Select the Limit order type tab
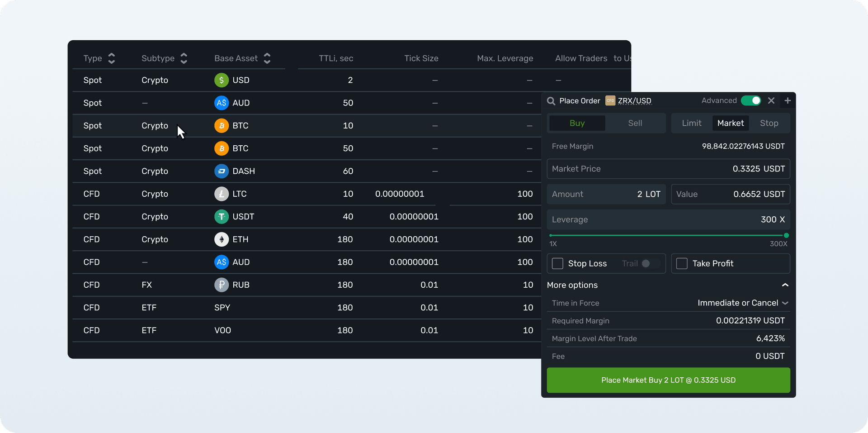Viewport: 868px width, 433px height. [691, 123]
